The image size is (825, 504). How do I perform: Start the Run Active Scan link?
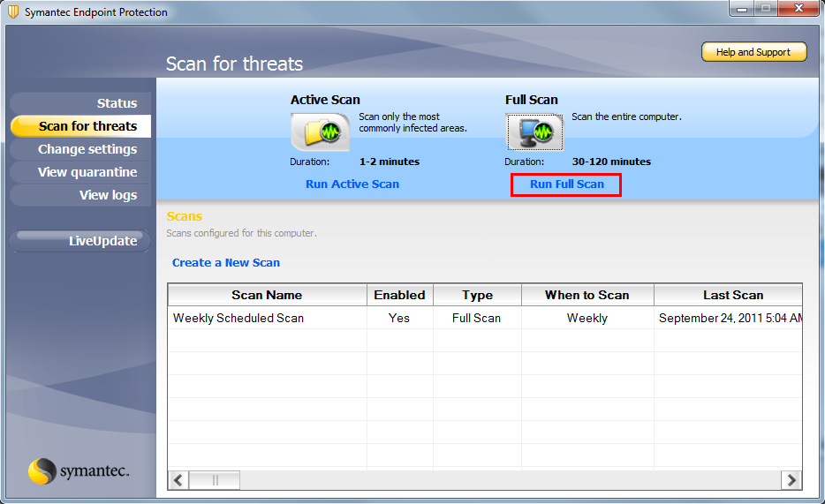pyautogui.click(x=352, y=184)
